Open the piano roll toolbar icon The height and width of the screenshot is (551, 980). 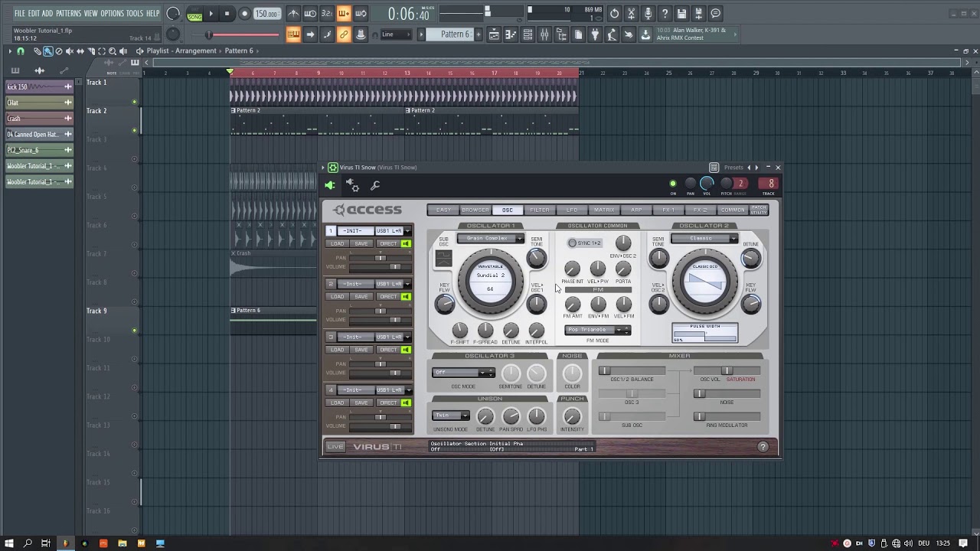[511, 34]
